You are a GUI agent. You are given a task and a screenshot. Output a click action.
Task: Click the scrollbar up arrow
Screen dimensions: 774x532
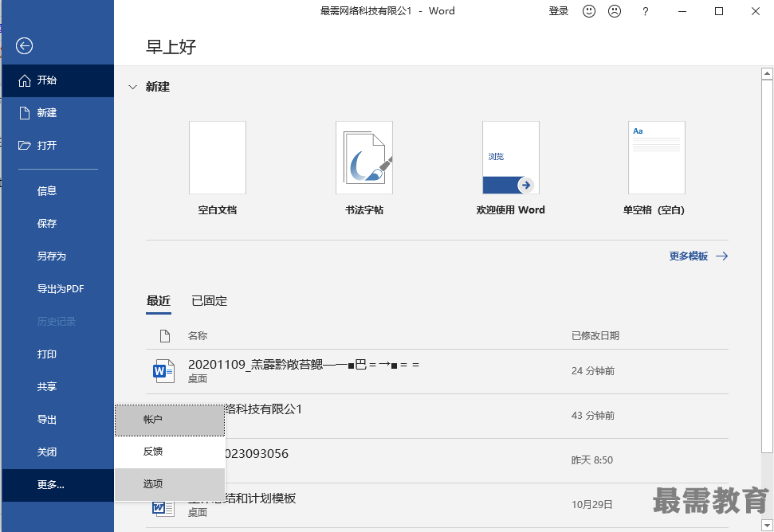click(x=767, y=74)
